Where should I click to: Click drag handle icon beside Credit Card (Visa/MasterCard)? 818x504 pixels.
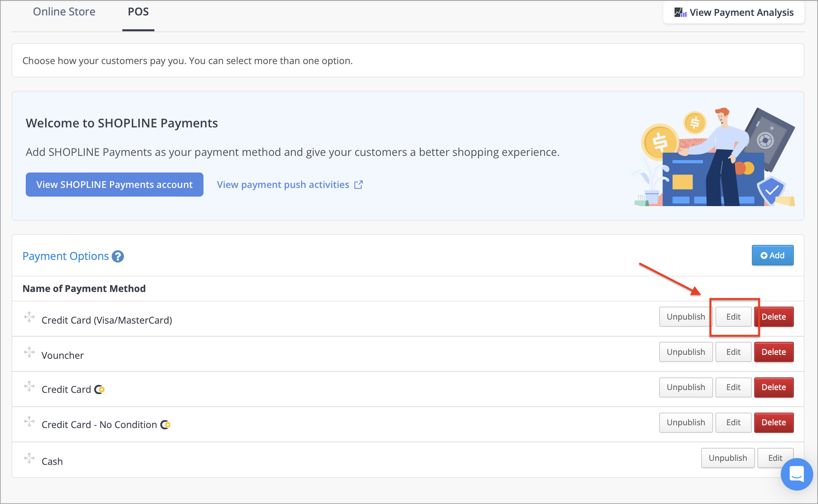[29, 317]
